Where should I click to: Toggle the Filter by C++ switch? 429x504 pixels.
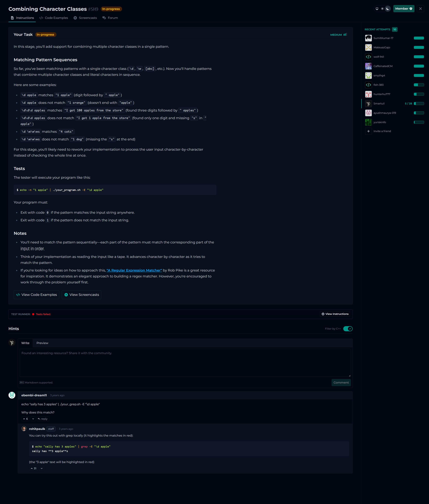(x=348, y=329)
